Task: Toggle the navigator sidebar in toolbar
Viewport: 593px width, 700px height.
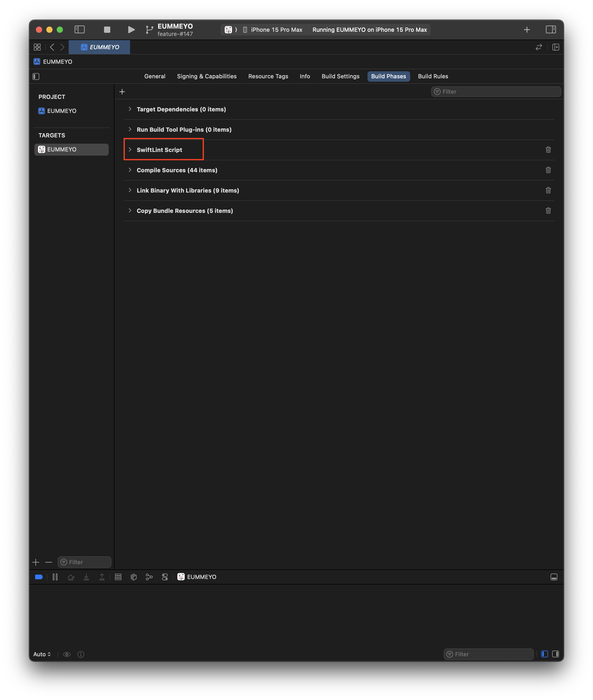Action: pyautogui.click(x=79, y=30)
